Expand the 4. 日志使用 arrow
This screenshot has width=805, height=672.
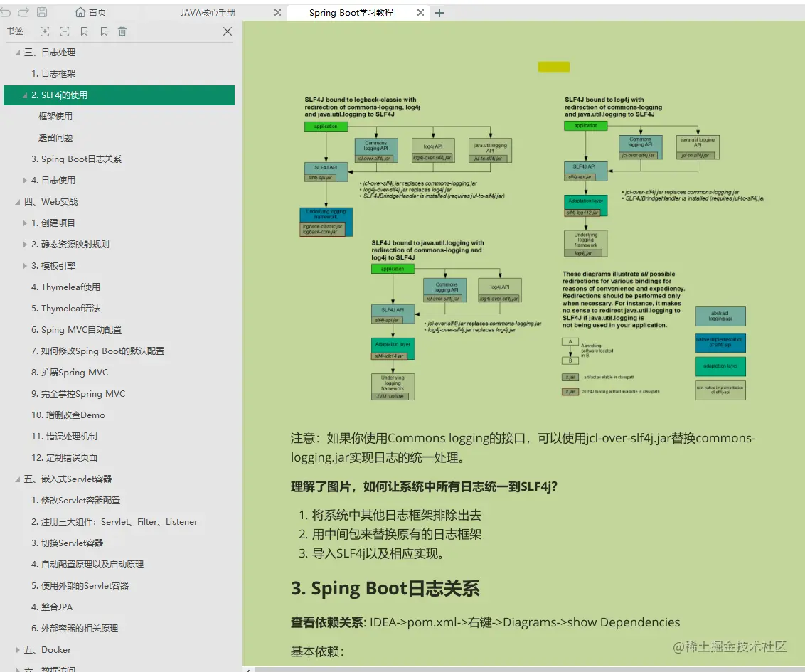point(25,180)
